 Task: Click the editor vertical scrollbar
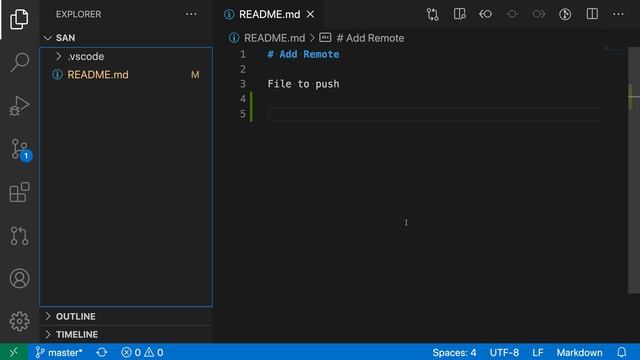634,170
